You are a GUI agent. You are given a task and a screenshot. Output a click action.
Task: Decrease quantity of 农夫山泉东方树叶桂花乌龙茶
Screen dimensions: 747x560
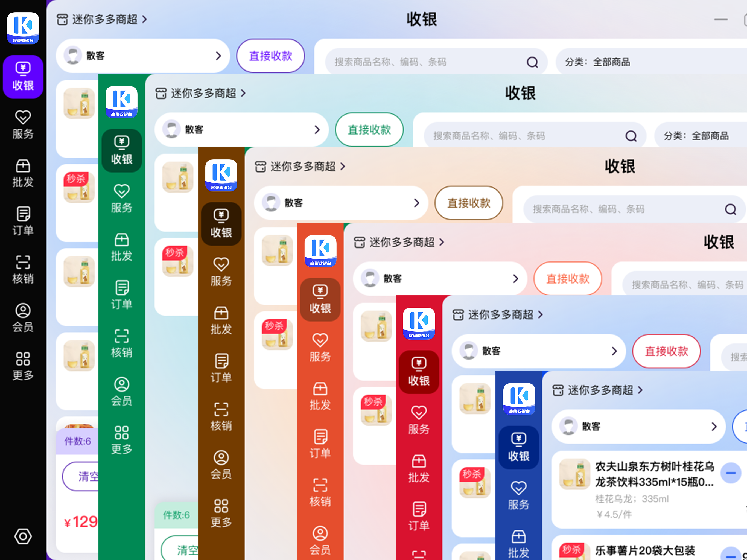(x=730, y=472)
